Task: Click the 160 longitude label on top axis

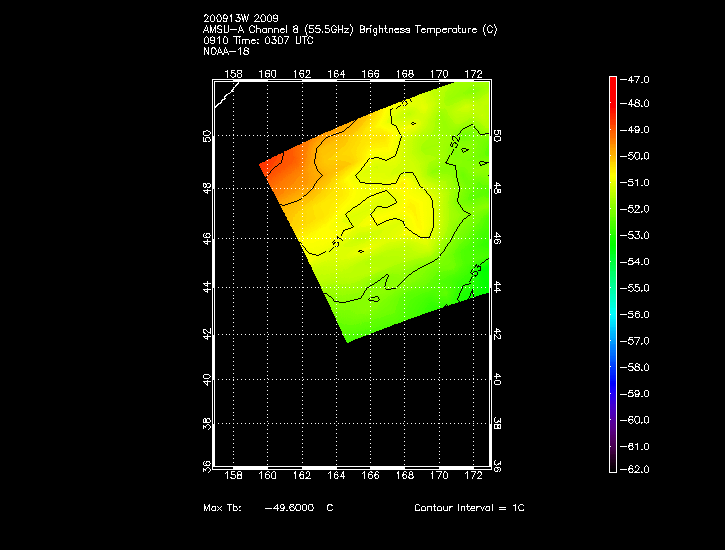Action: click(268, 73)
